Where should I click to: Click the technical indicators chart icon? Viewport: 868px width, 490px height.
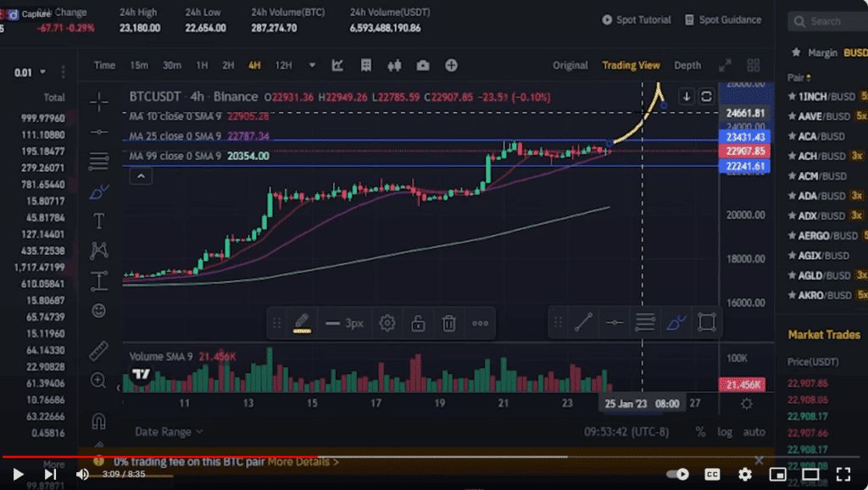[x=337, y=65]
